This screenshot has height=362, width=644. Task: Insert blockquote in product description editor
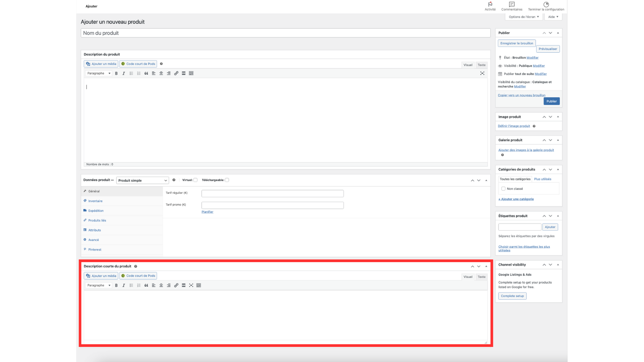pyautogui.click(x=146, y=73)
